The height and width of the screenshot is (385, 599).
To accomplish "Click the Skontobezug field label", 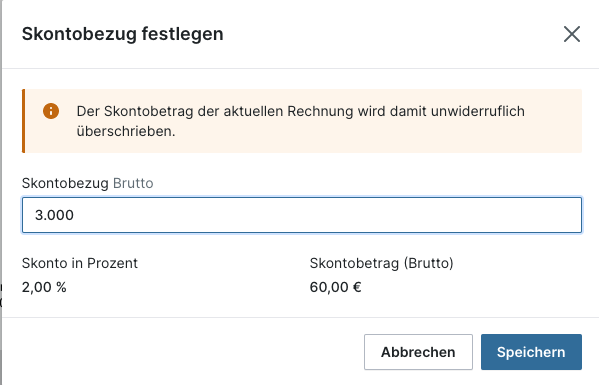I will coord(65,183).
